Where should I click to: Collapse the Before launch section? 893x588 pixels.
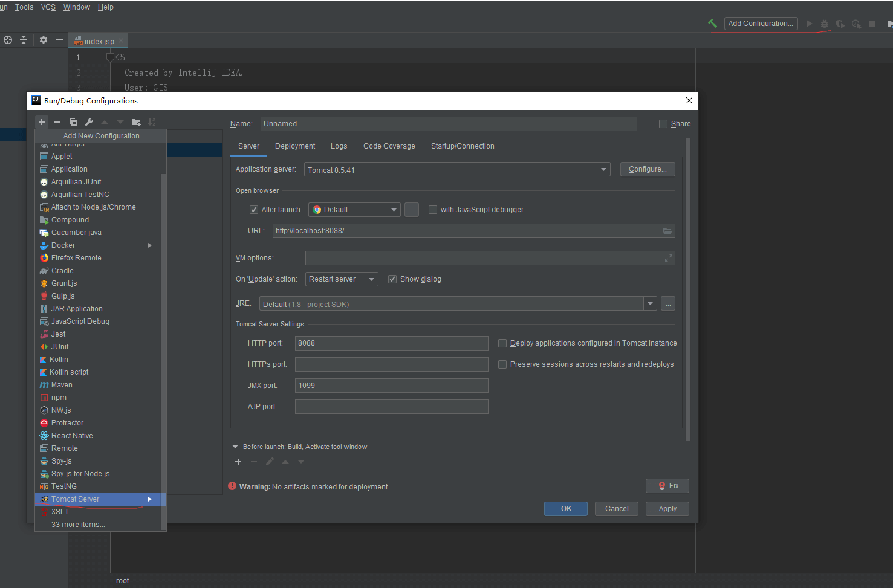(235, 447)
